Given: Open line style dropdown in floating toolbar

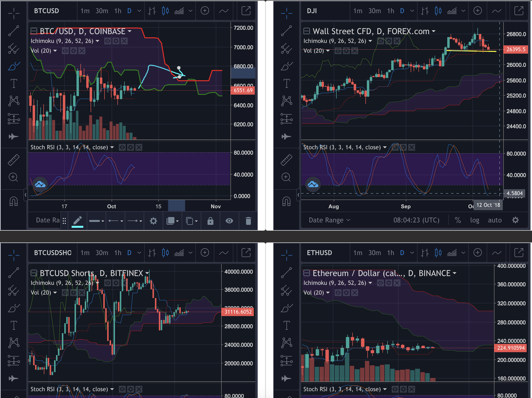Looking at the screenshot, I should pos(97,221).
